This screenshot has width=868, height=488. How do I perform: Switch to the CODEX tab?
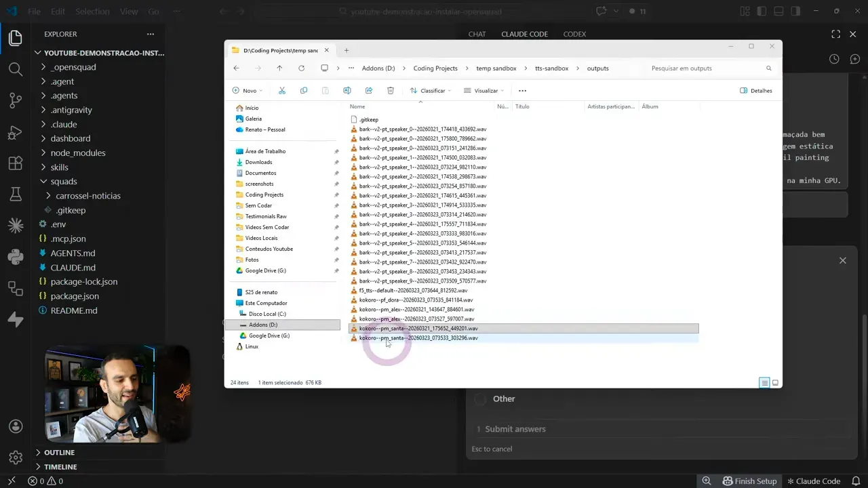coord(574,34)
